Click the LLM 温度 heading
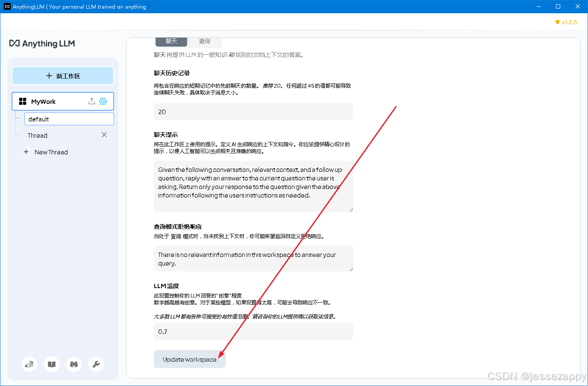Image resolution: width=588 pixels, height=386 pixels. 166,286
